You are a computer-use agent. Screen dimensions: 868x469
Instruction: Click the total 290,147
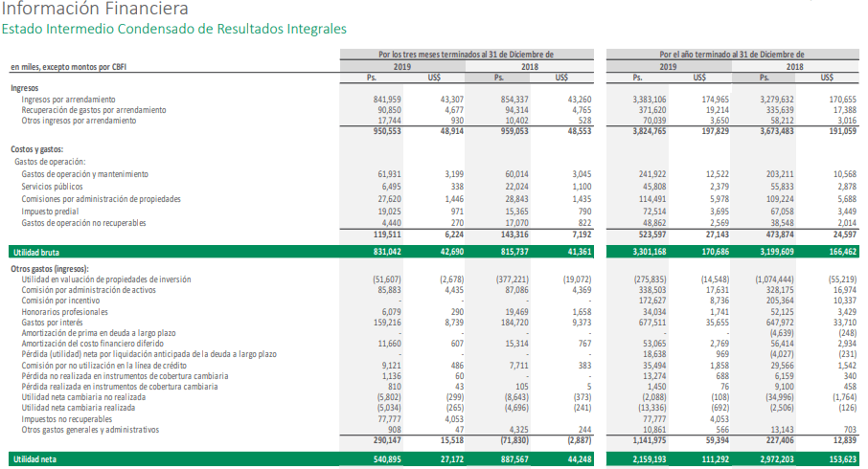387,441
